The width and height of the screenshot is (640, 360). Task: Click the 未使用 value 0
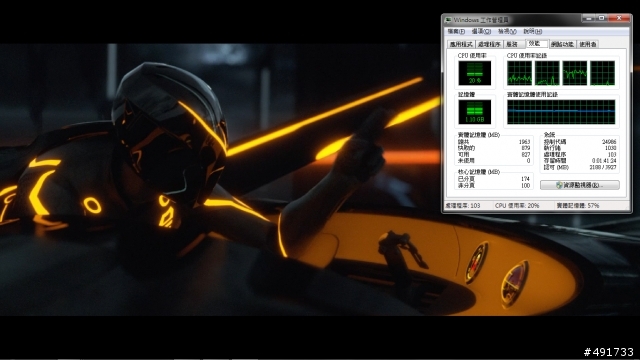point(528,161)
